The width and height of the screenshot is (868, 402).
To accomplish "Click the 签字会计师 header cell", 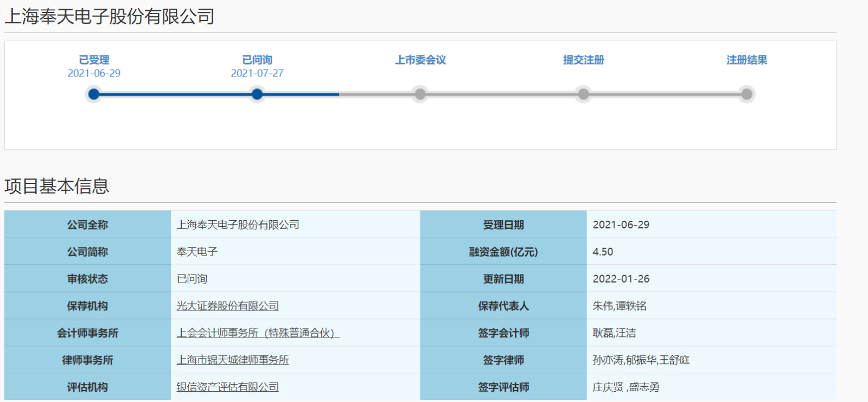I will (503, 333).
